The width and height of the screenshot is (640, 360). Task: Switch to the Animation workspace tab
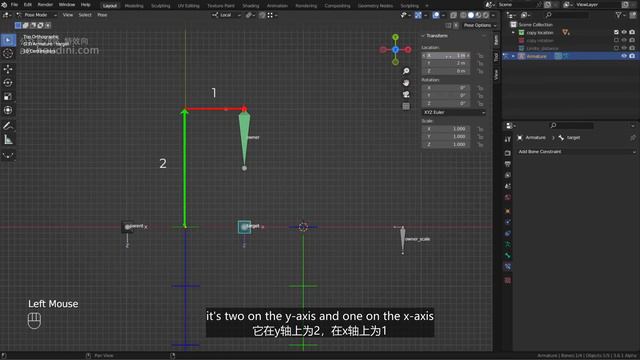tap(277, 6)
